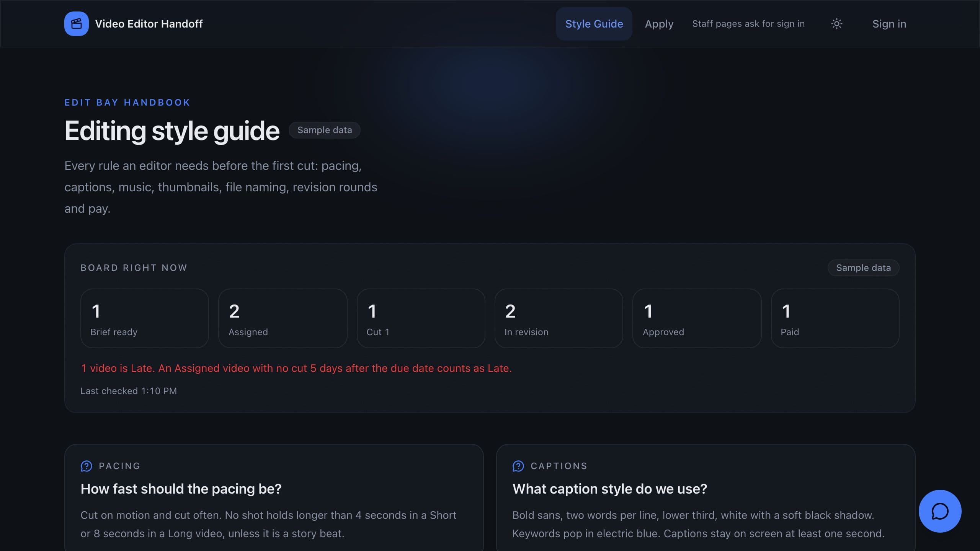Select the Approved stat card
Image resolution: width=980 pixels, height=551 pixels.
point(697,318)
